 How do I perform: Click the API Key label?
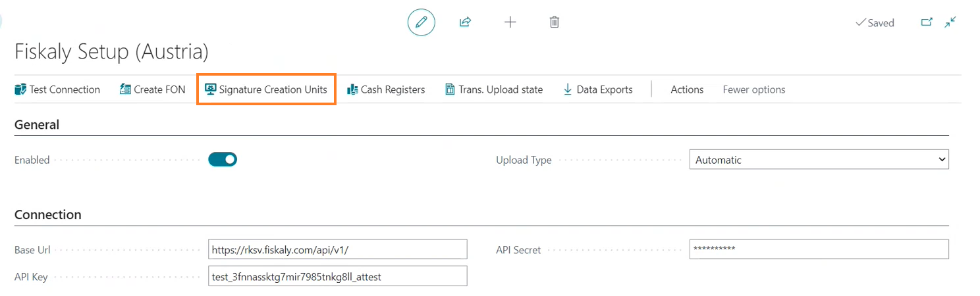coord(31,277)
